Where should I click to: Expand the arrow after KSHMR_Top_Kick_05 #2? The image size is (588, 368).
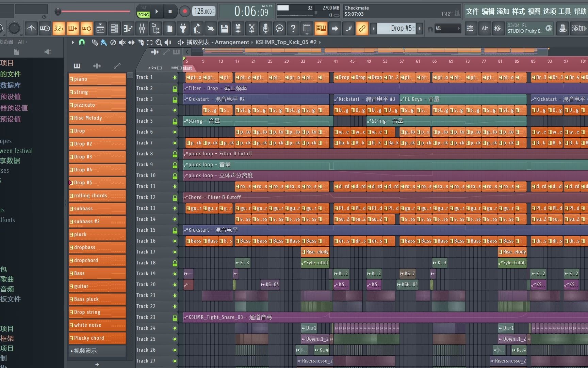pyautogui.click(x=320, y=42)
